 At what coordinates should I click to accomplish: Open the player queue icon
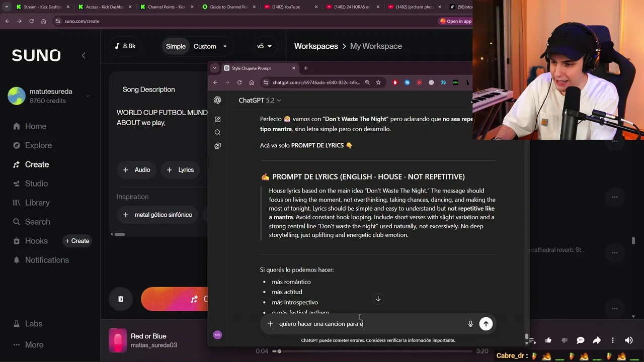532,340
